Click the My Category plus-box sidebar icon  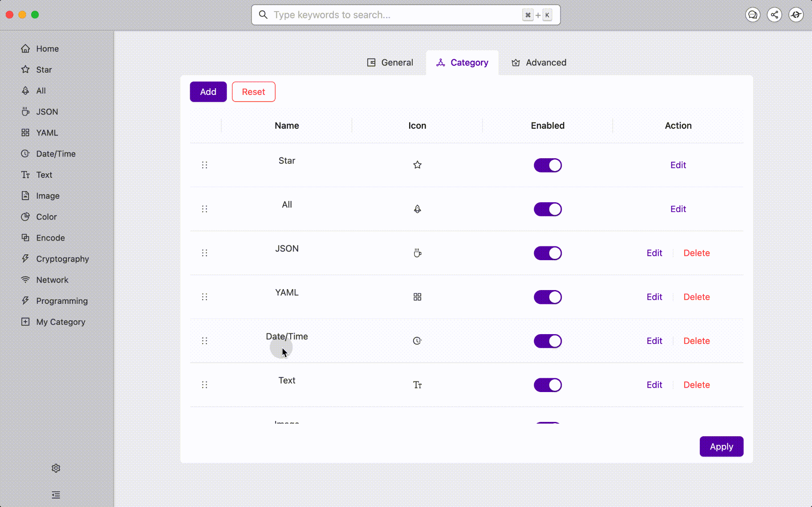[x=25, y=322]
